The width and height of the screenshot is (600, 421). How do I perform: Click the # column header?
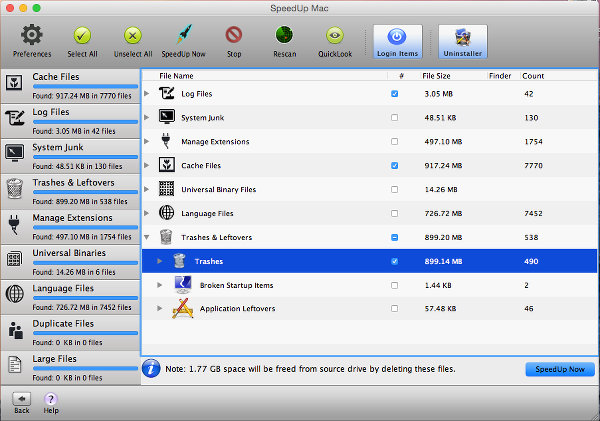click(x=401, y=76)
